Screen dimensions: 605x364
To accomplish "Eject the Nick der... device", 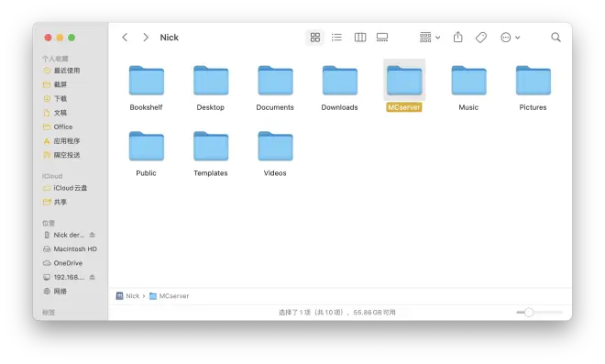I will (x=93, y=235).
